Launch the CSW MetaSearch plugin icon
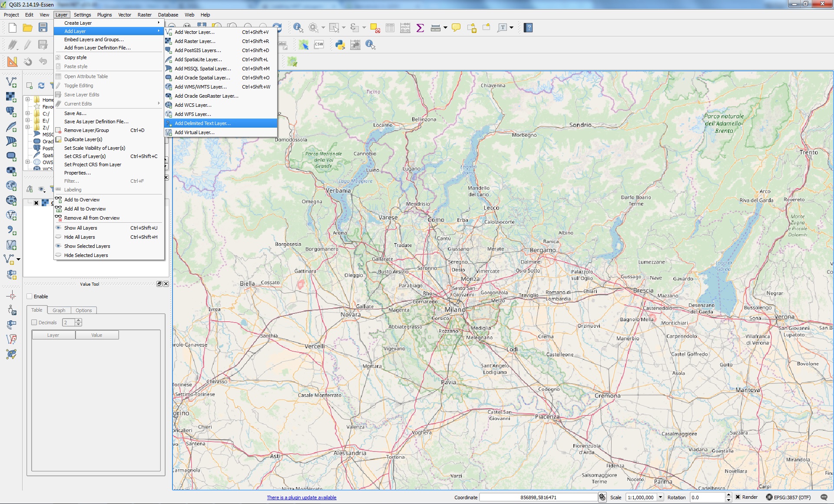The image size is (834, 504). [319, 44]
